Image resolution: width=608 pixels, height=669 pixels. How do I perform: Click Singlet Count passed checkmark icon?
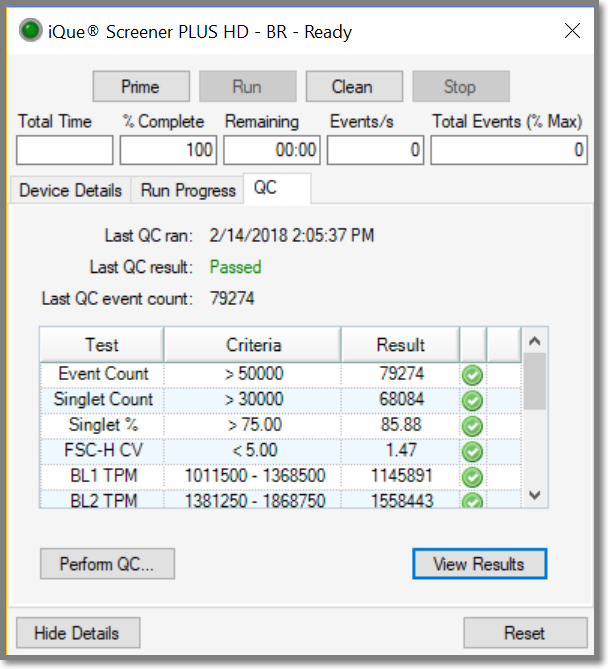click(473, 400)
